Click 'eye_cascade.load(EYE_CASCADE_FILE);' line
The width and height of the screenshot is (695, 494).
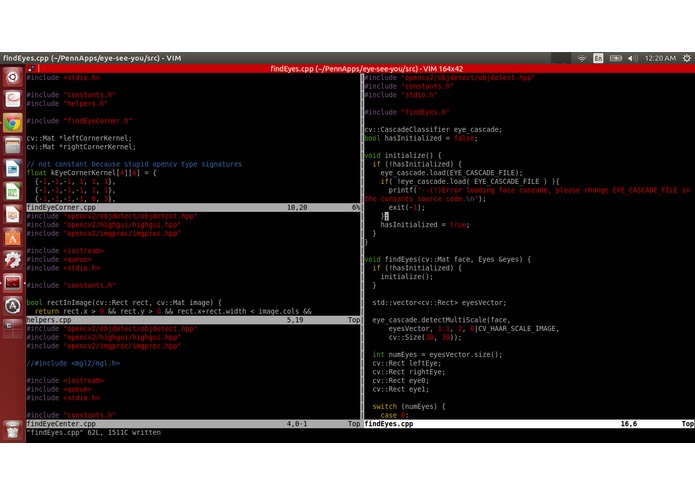[x=451, y=173]
